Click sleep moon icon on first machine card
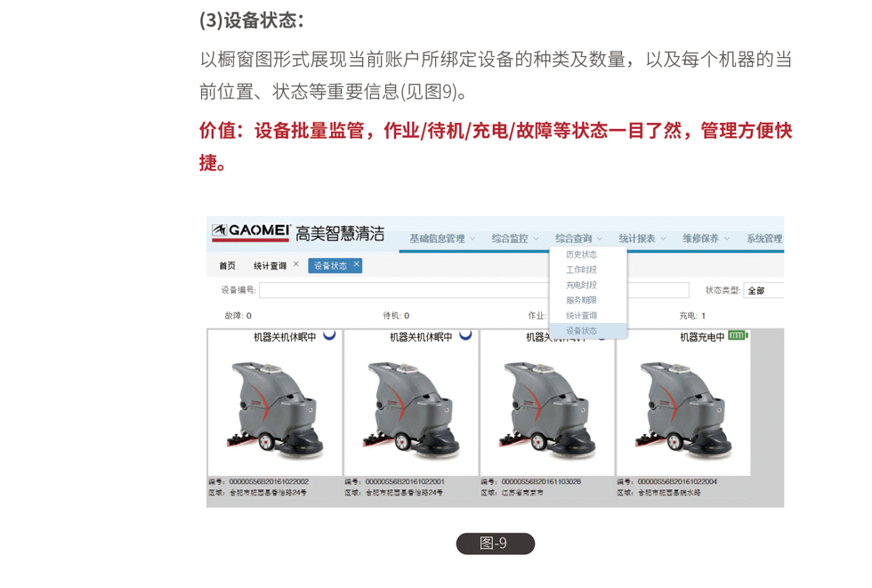The image size is (872, 588). (329, 335)
